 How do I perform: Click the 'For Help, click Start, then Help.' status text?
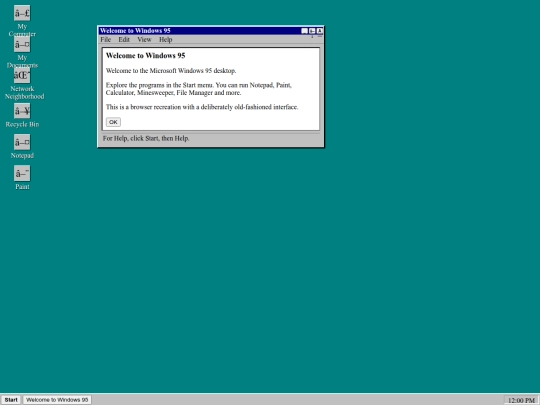coord(146,138)
